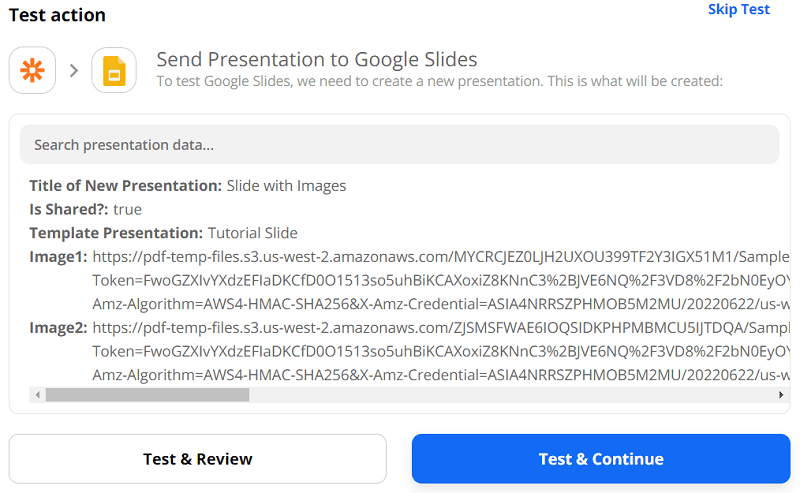The height and width of the screenshot is (493, 800).
Task: Click the Send Presentation to Google Slides title
Action: coord(317,59)
